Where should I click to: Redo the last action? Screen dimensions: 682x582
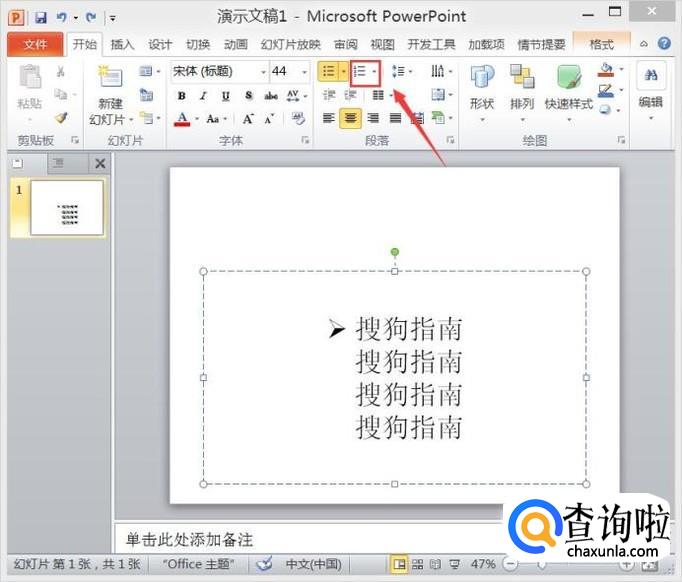pos(91,17)
